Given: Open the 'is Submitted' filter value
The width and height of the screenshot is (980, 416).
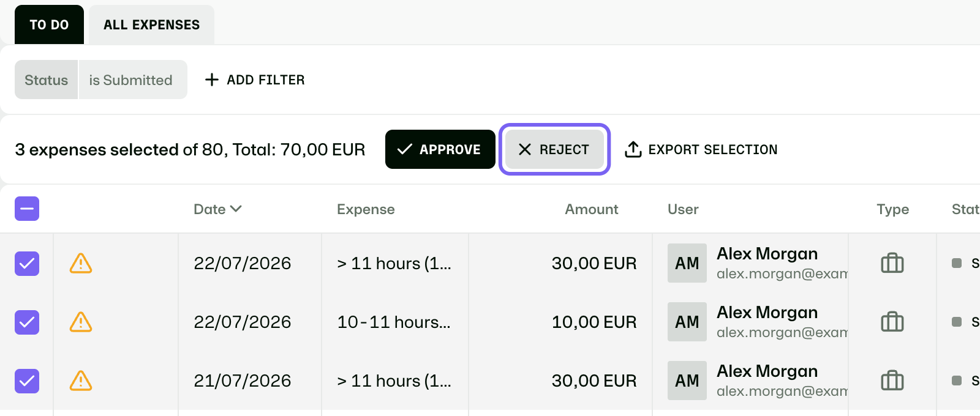Looking at the screenshot, I should point(132,80).
